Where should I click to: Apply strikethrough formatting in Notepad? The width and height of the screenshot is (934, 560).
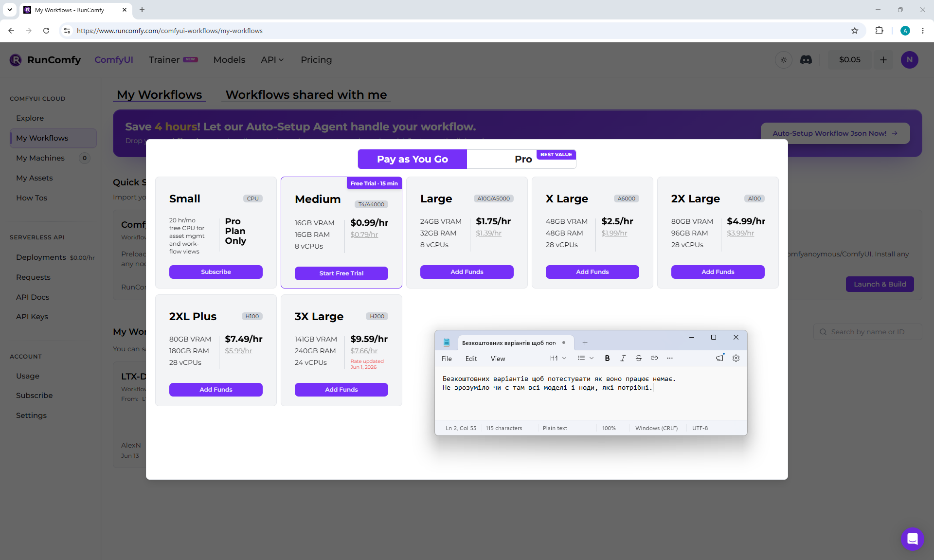point(639,358)
